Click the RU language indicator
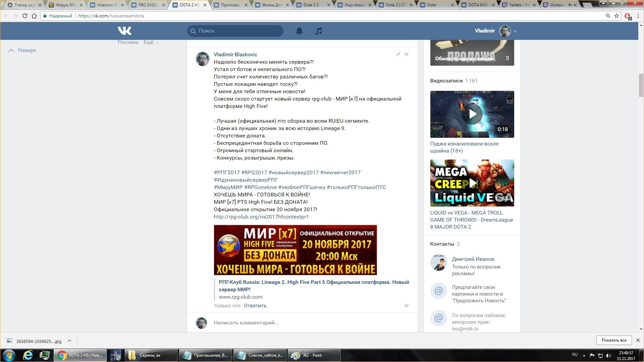Image resolution: width=644 pixels, height=362 pixels. (x=575, y=355)
